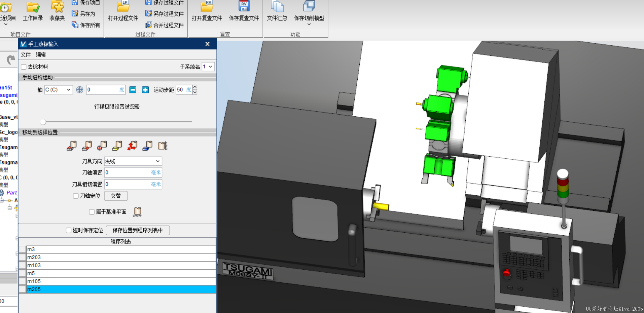Enable the 去除材料 checkbox
This screenshot has height=313, width=644.
pos(24,67)
